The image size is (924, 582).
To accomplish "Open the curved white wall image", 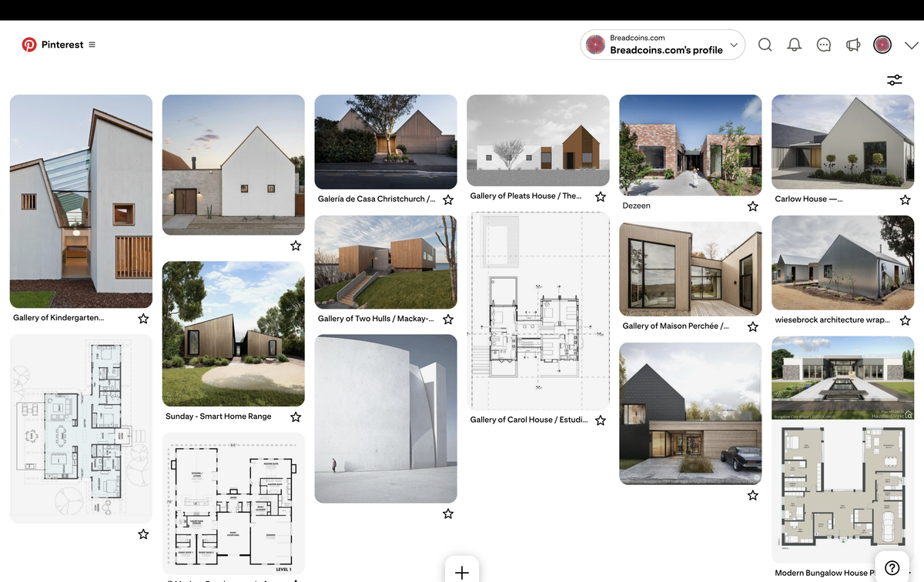I will (386, 419).
